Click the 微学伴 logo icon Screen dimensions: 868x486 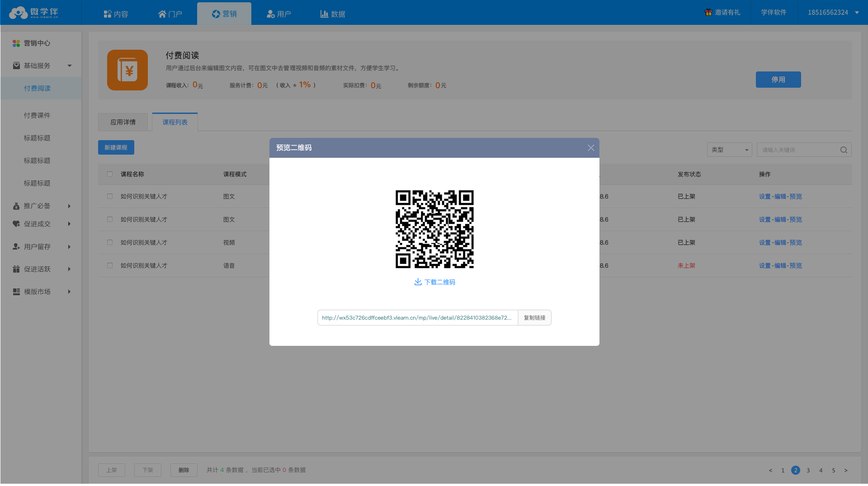tap(19, 13)
